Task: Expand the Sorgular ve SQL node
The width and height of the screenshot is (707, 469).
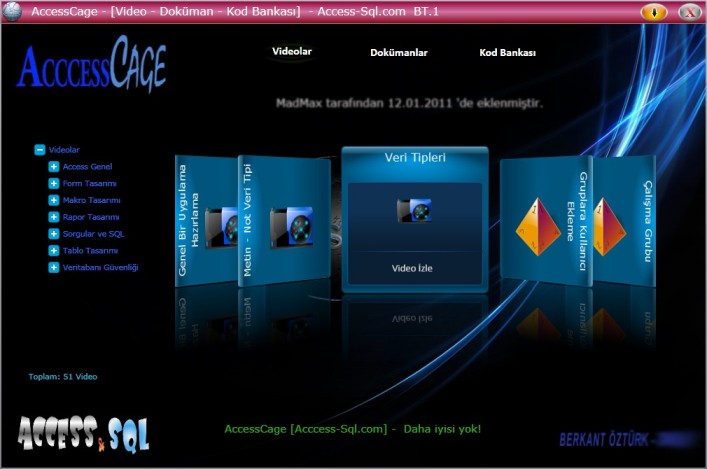Action: coord(54,233)
